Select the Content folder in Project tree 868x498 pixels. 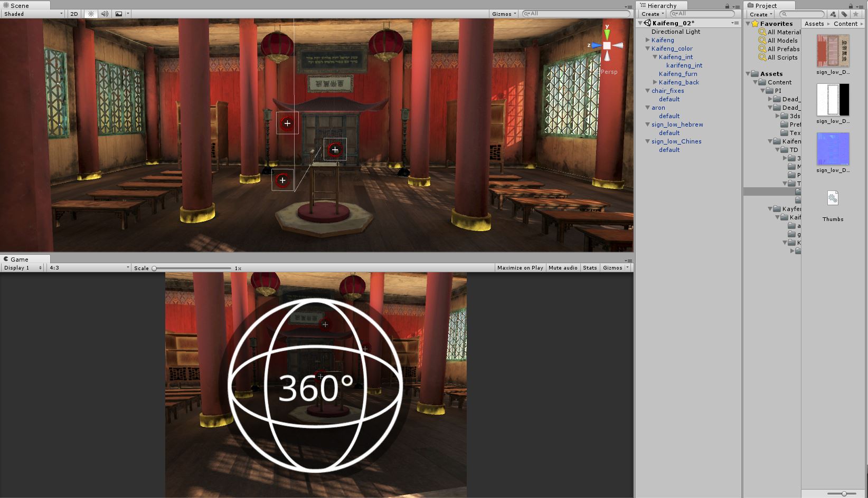point(775,82)
